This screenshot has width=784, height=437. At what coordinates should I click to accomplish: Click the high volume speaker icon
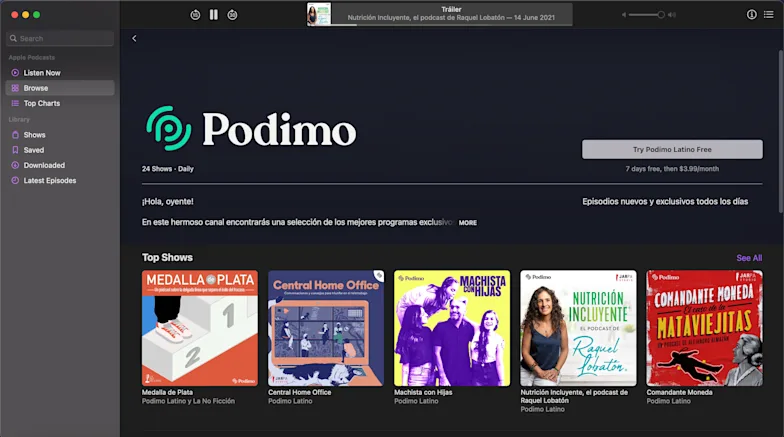pyautogui.click(x=672, y=15)
